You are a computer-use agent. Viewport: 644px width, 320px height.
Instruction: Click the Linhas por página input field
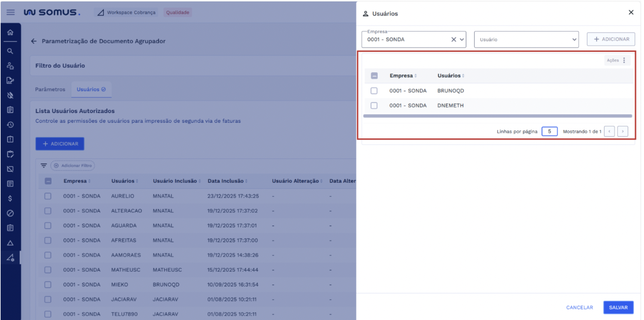click(549, 132)
